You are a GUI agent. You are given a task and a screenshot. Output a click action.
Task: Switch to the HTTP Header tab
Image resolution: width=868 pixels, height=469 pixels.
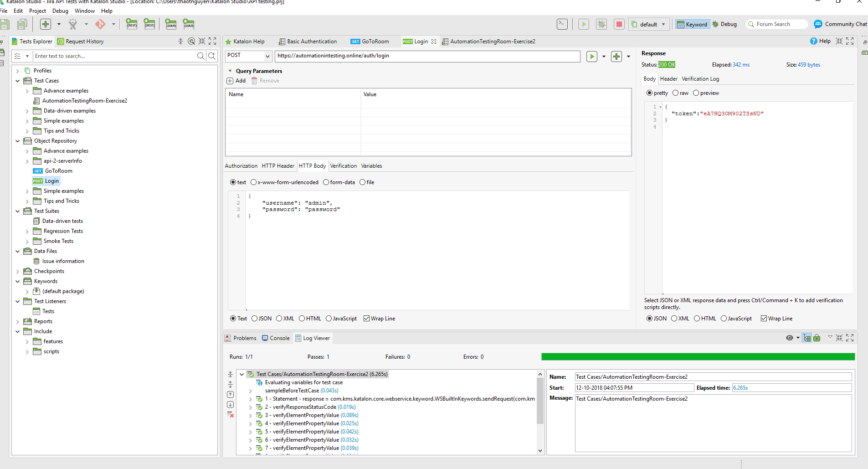[278, 166]
